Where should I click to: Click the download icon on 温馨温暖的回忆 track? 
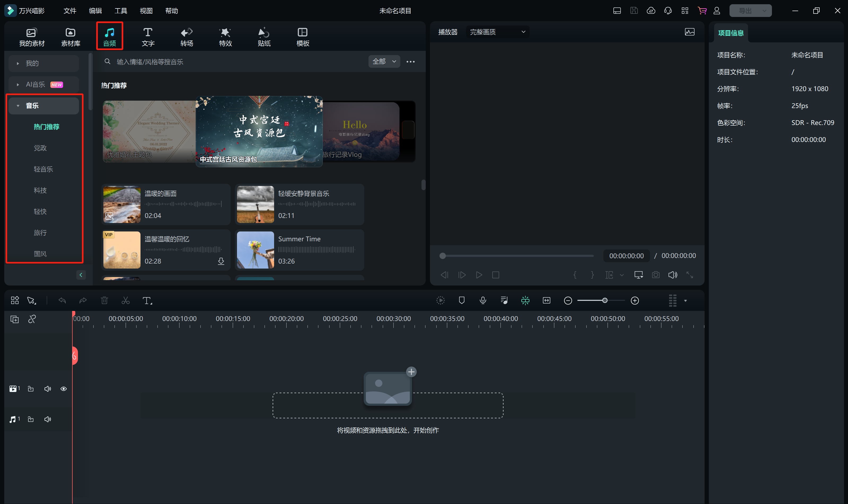tap(221, 261)
